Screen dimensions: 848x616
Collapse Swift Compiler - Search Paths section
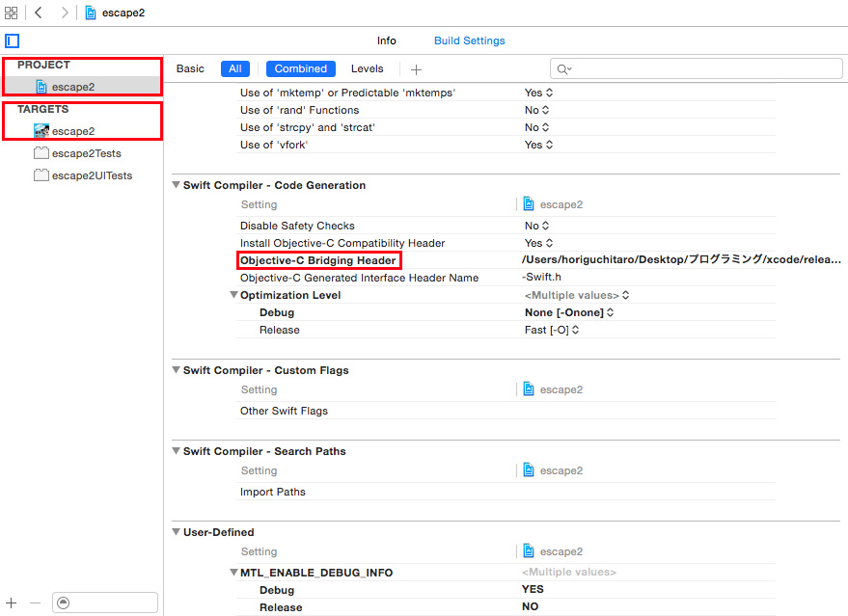[176, 450]
